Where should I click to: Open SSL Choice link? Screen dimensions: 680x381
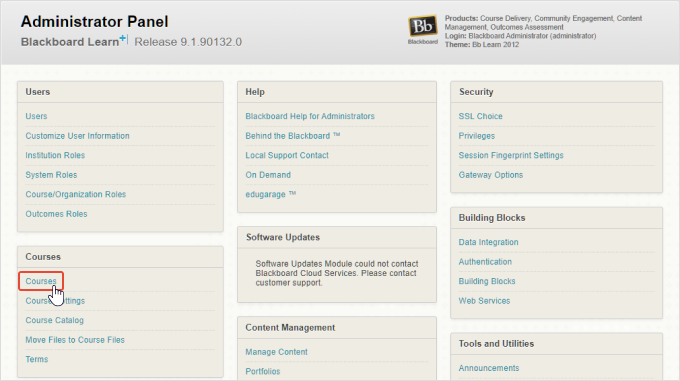point(481,116)
